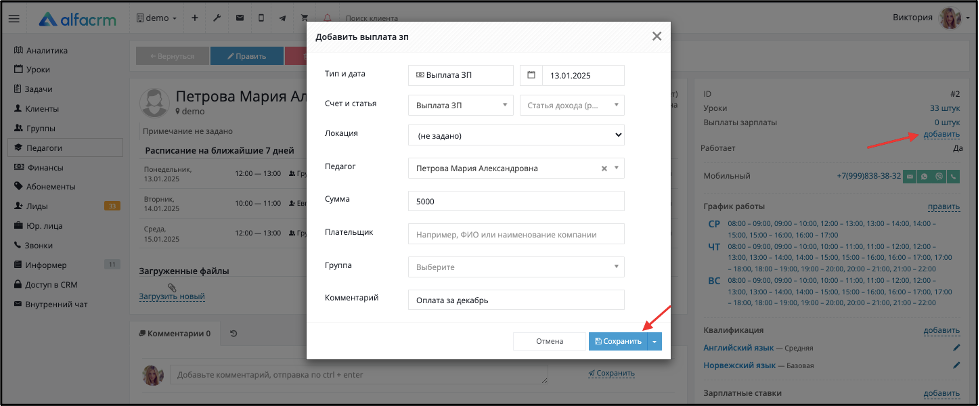This screenshot has width=979, height=406.
Task: Expand the Группа select field
Action: 516,267
